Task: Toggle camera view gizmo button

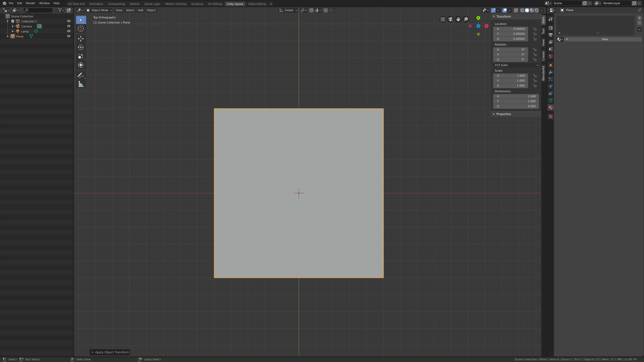Action: click(451, 19)
